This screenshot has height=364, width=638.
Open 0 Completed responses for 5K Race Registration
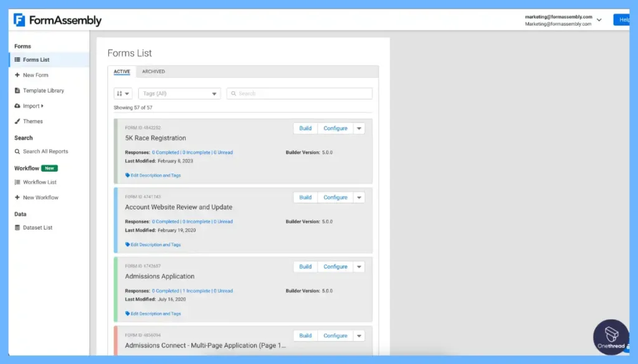[x=165, y=152]
